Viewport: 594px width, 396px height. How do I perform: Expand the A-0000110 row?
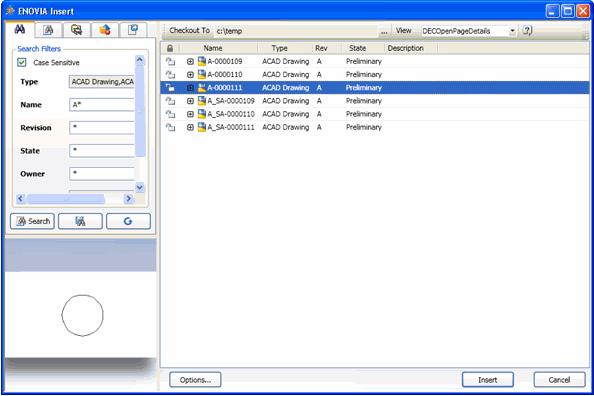[x=190, y=75]
